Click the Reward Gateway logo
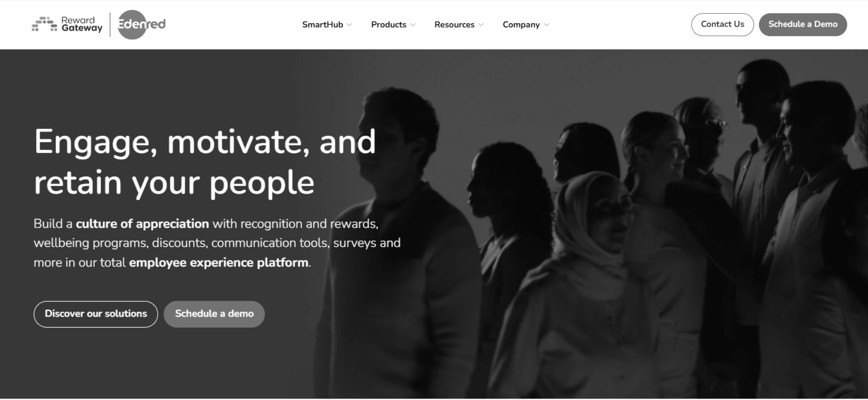The height and width of the screenshot is (400, 868). [x=67, y=24]
